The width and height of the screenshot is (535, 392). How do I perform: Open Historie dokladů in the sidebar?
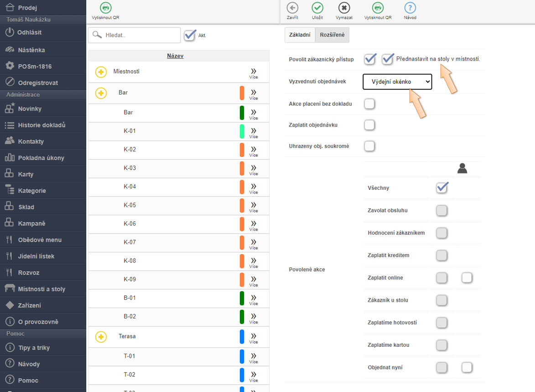[x=42, y=125]
